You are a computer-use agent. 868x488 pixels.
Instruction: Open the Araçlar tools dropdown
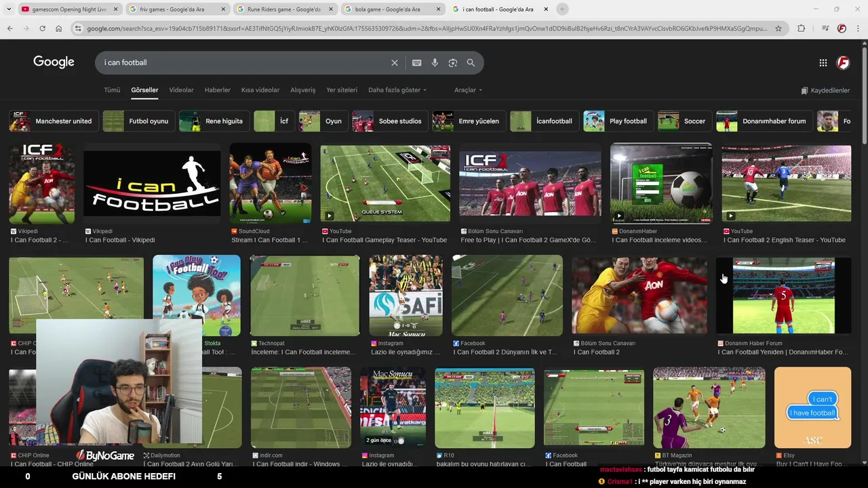(468, 90)
